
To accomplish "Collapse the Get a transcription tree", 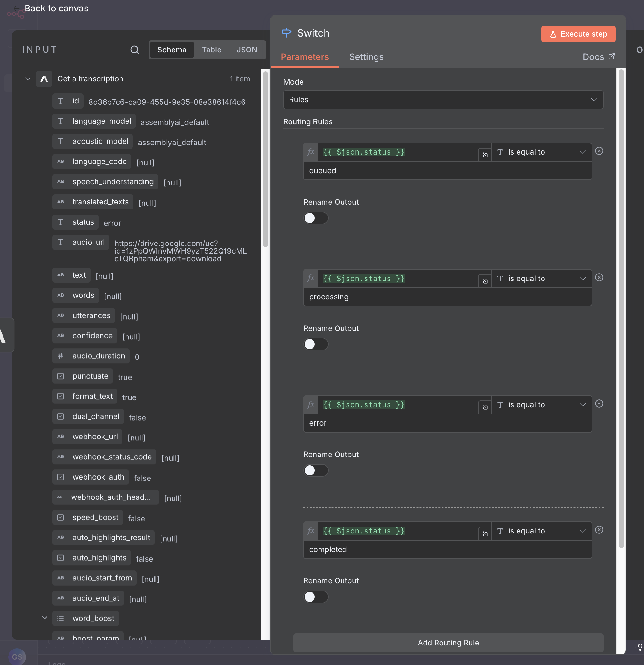I will tap(28, 79).
